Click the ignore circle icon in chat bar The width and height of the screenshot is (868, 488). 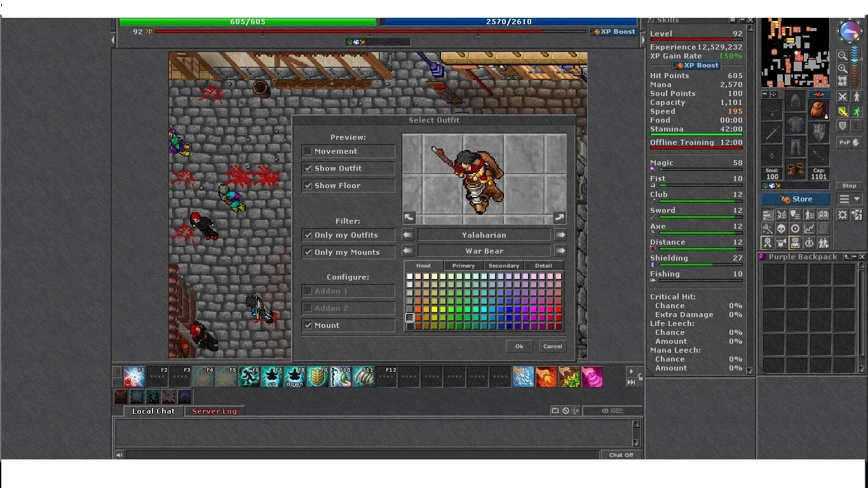coord(566,411)
